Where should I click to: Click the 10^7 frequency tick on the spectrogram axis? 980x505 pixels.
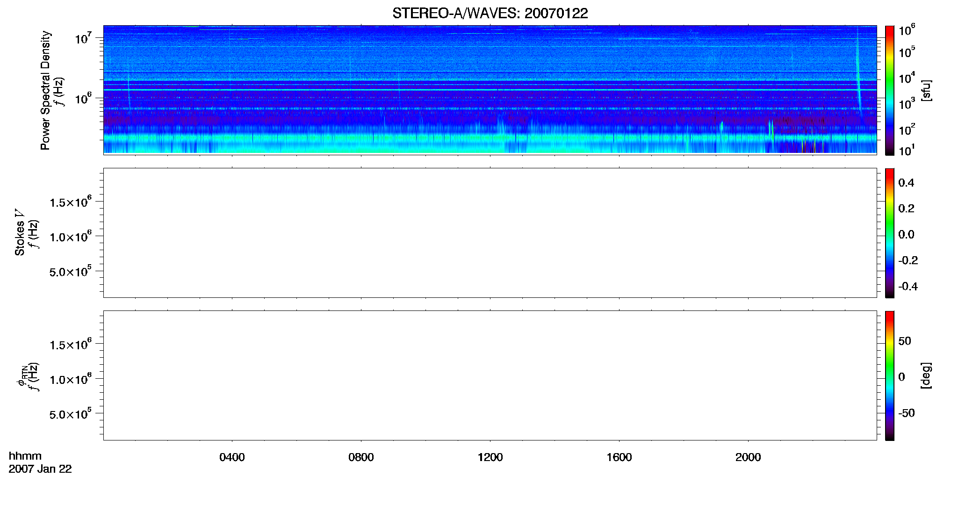tap(83, 38)
